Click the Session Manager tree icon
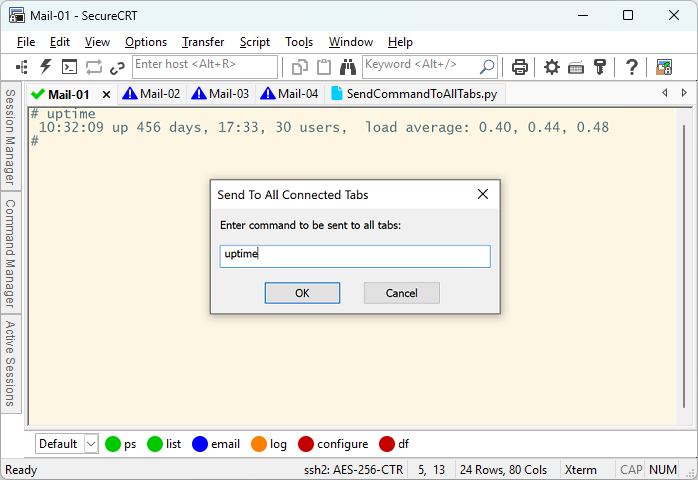Image resolution: width=698 pixels, height=480 pixels. point(22,67)
